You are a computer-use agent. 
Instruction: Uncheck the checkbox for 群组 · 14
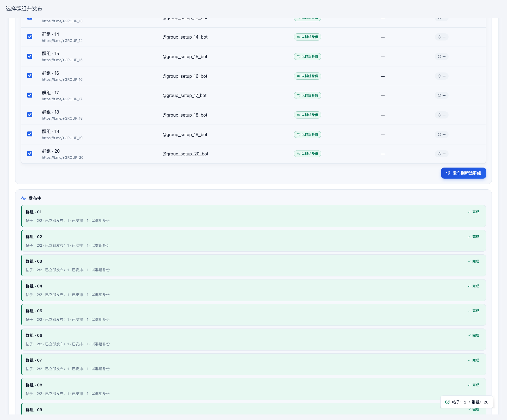(x=30, y=37)
